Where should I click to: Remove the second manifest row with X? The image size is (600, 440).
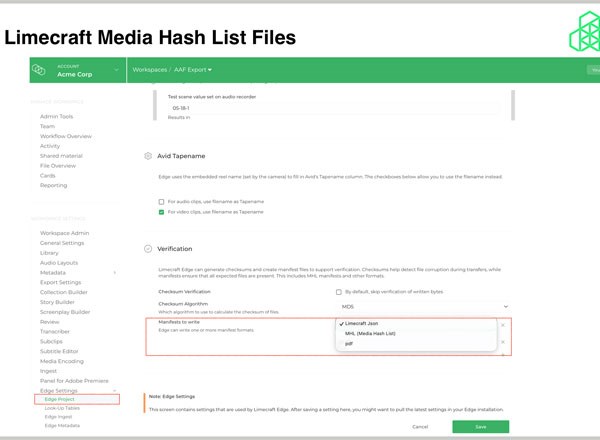tap(503, 342)
